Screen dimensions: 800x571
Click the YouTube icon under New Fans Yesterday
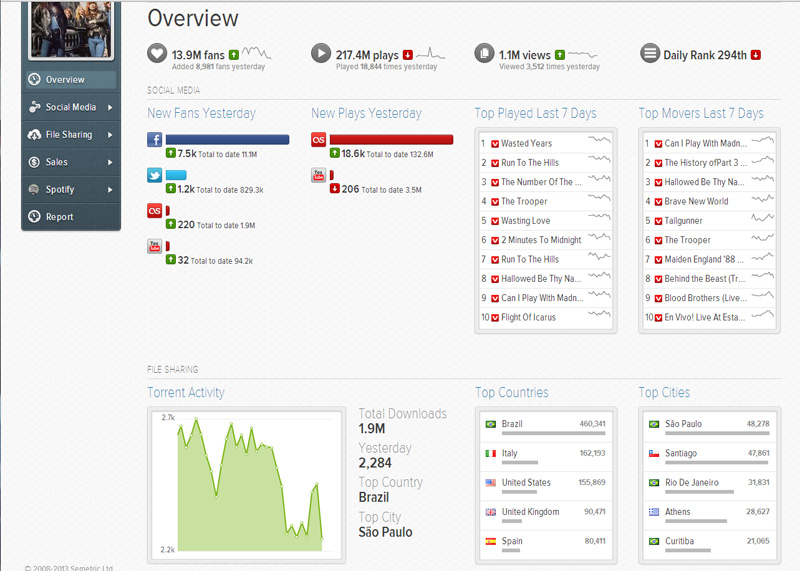(155, 246)
